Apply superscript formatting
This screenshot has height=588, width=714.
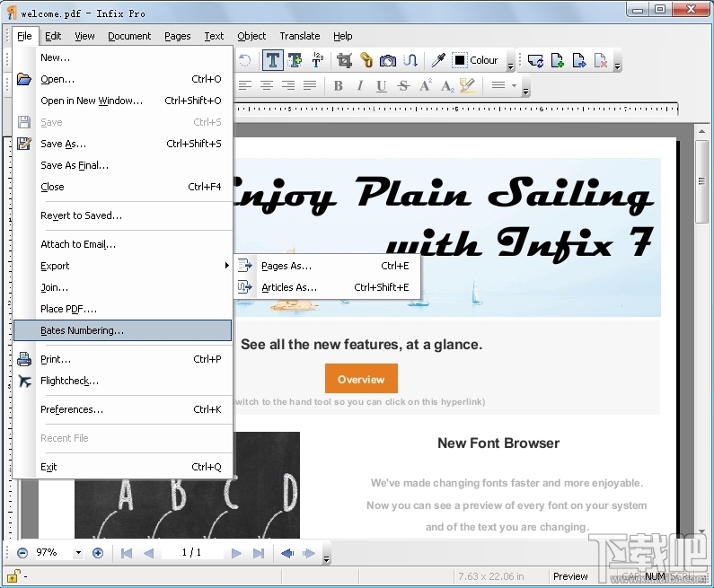pyautogui.click(x=426, y=85)
